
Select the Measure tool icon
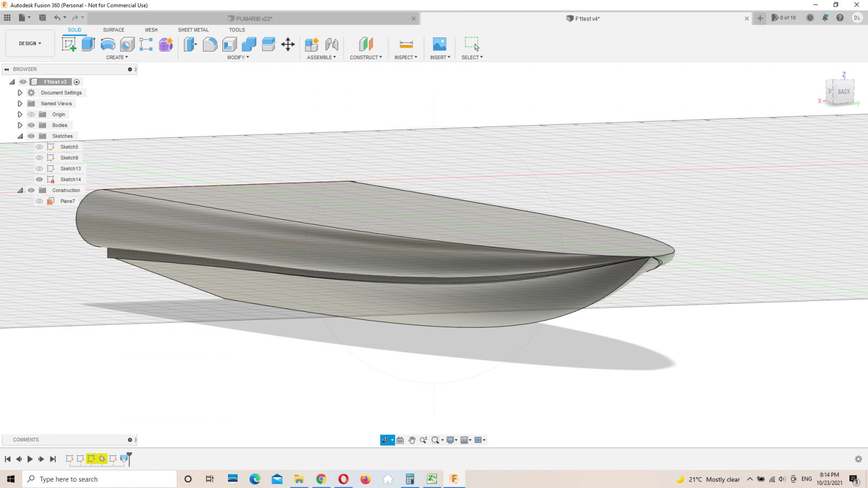click(406, 44)
